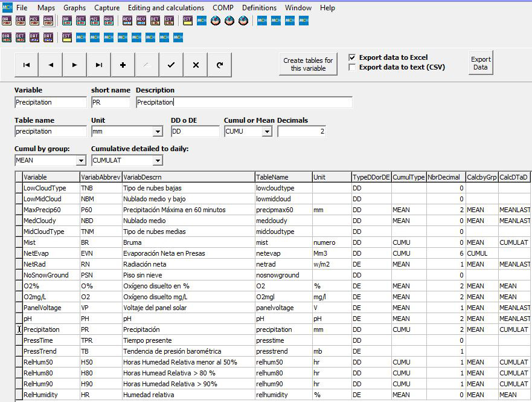This screenshot has height=402, width=532.
Task: Open the Cumul by group dropdown
Action: [81, 161]
